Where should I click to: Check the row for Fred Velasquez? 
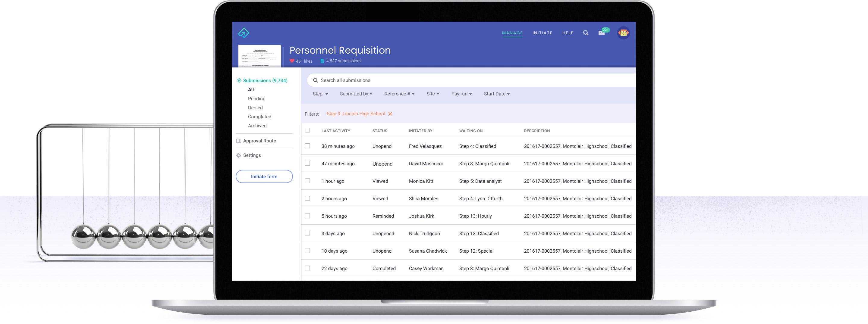(x=307, y=146)
